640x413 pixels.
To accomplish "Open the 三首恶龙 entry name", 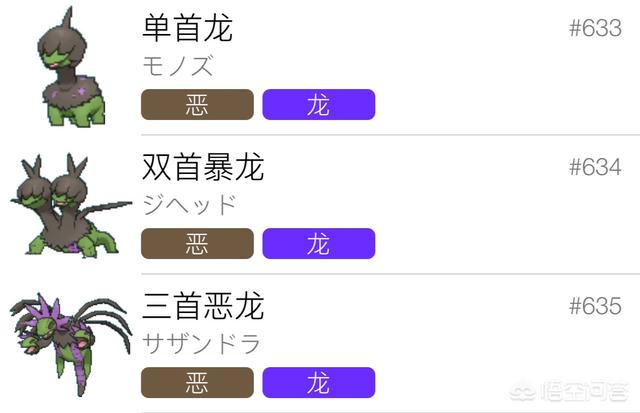I will [203, 306].
